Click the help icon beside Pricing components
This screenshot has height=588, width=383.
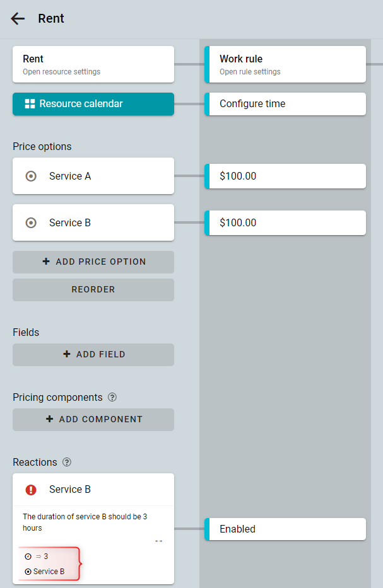[112, 397]
